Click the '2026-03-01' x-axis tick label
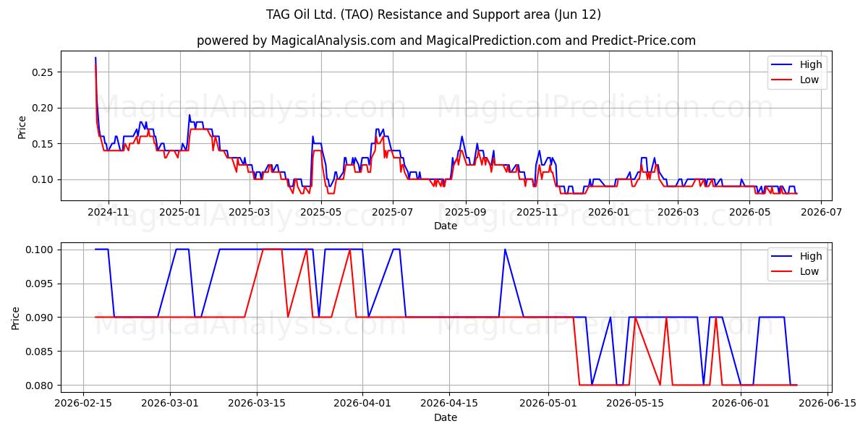This screenshot has width=868, height=434. (171, 404)
